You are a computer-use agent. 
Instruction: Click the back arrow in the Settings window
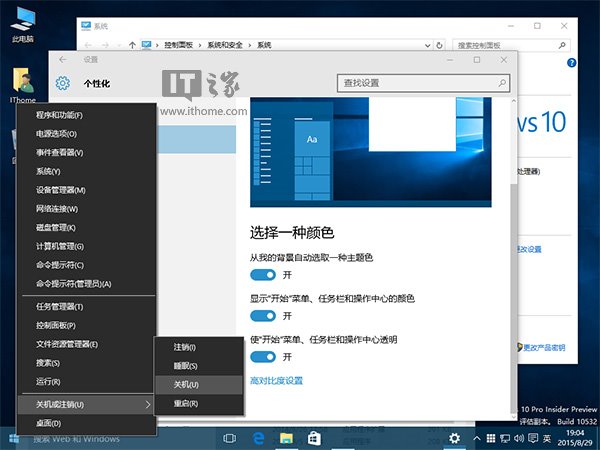point(64,60)
